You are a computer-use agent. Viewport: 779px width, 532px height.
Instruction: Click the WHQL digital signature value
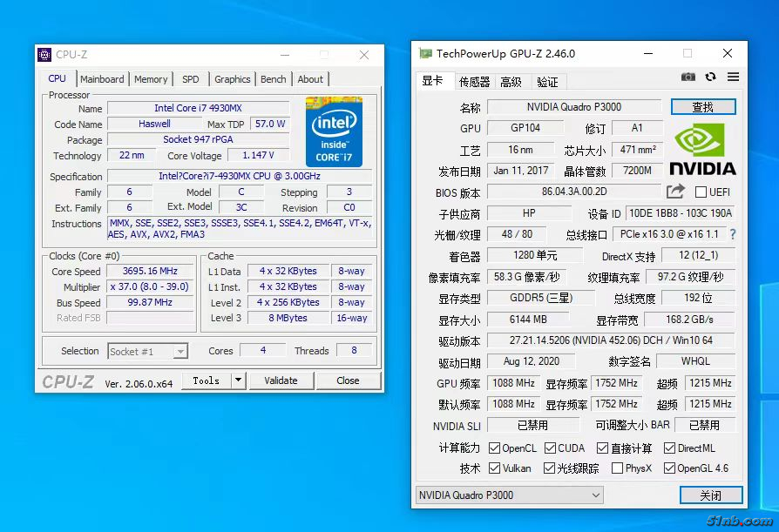pyautogui.click(x=695, y=360)
